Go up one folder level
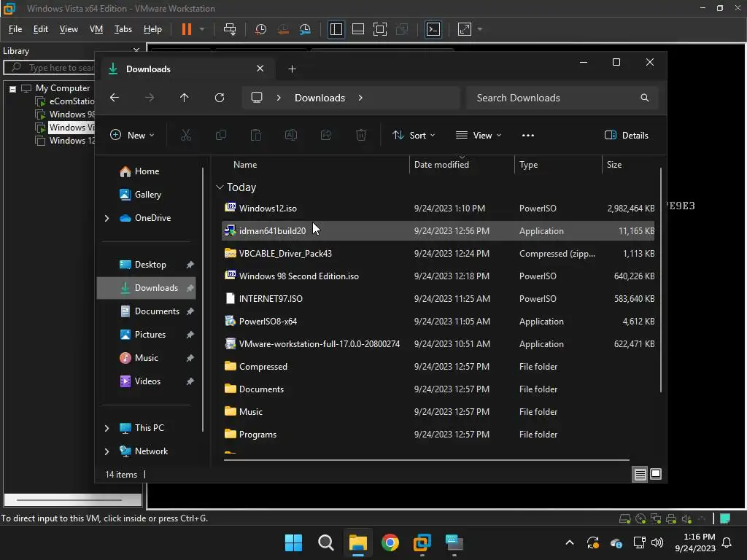 tap(185, 98)
